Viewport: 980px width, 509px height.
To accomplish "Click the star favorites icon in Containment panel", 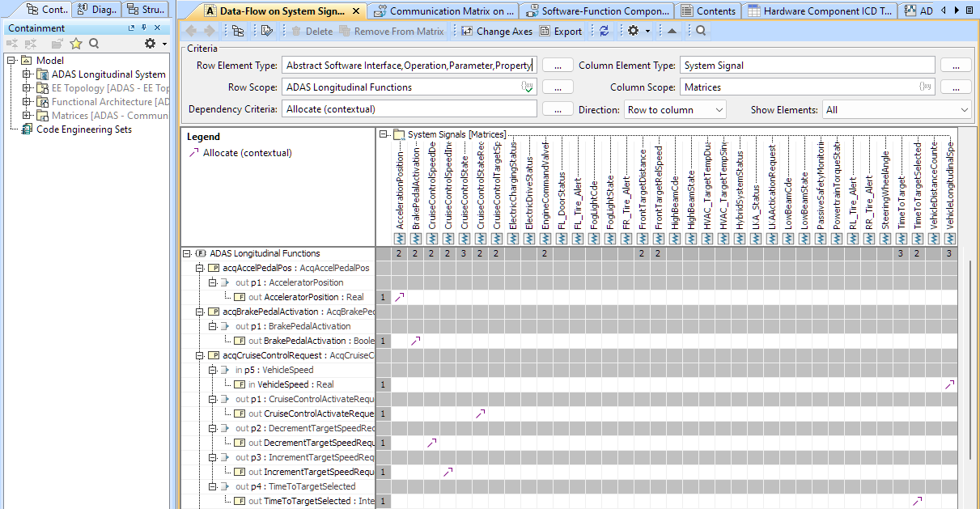I will point(76,44).
